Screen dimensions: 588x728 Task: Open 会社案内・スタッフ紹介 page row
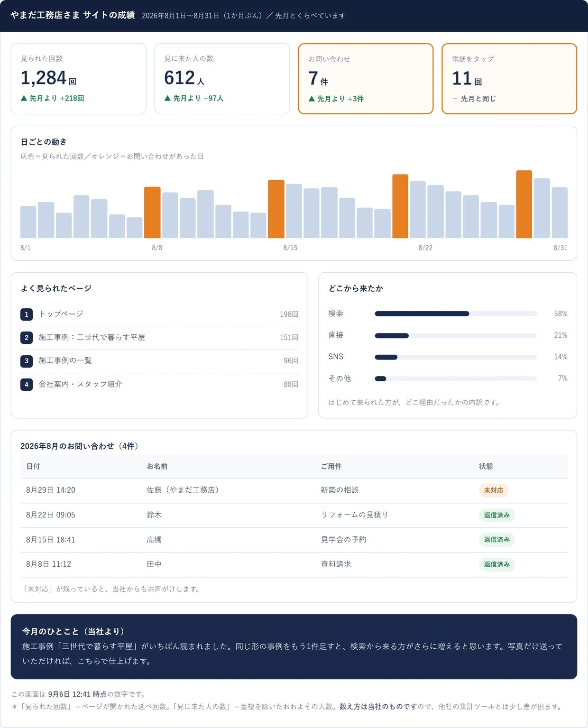pyautogui.click(x=159, y=384)
